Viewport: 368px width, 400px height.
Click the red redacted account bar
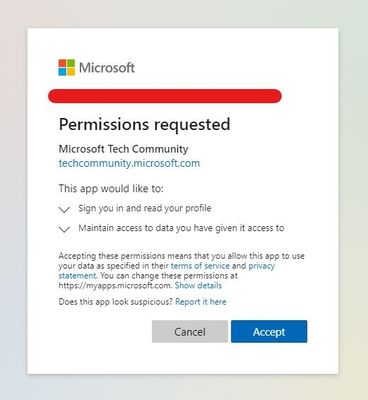165,96
